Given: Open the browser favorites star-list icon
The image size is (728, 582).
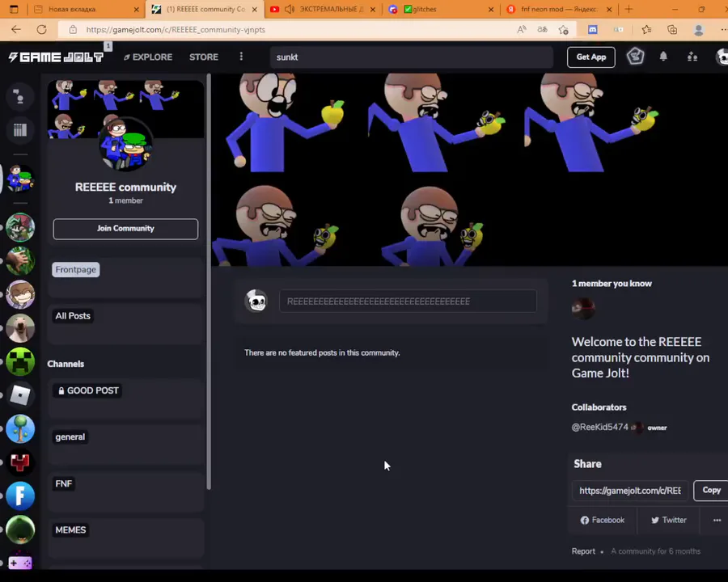Looking at the screenshot, I should [x=646, y=30].
